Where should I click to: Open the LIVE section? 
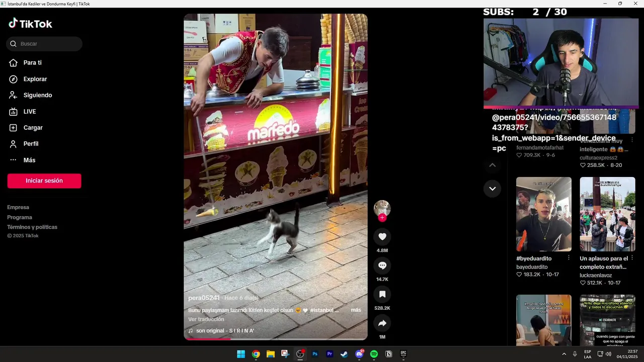[x=29, y=112]
